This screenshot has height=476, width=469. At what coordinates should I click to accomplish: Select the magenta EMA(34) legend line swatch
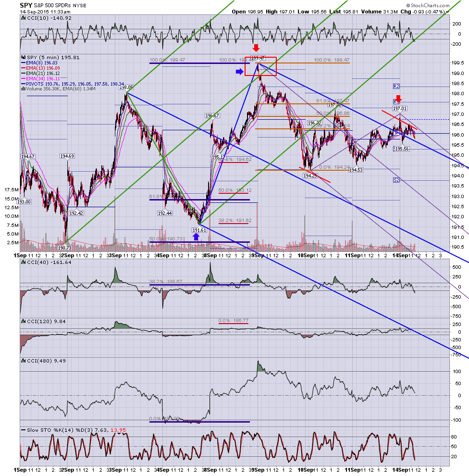point(23,79)
